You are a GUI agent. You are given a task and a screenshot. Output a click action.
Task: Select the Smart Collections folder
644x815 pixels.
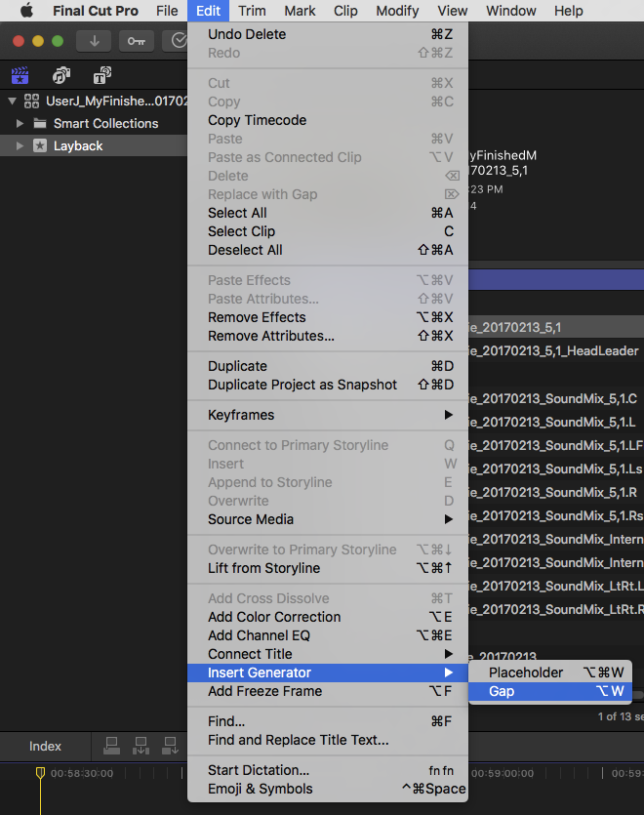pyautogui.click(x=105, y=124)
